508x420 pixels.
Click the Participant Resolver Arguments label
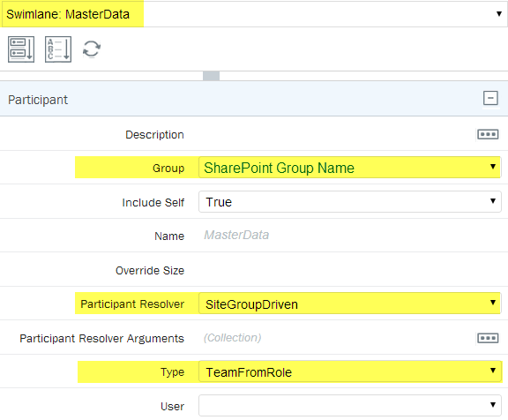[x=101, y=338]
